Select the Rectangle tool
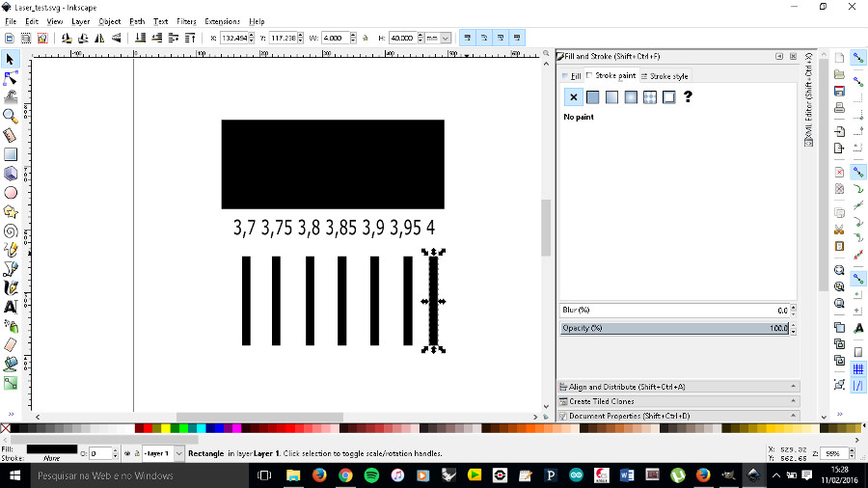 pyautogui.click(x=10, y=154)
